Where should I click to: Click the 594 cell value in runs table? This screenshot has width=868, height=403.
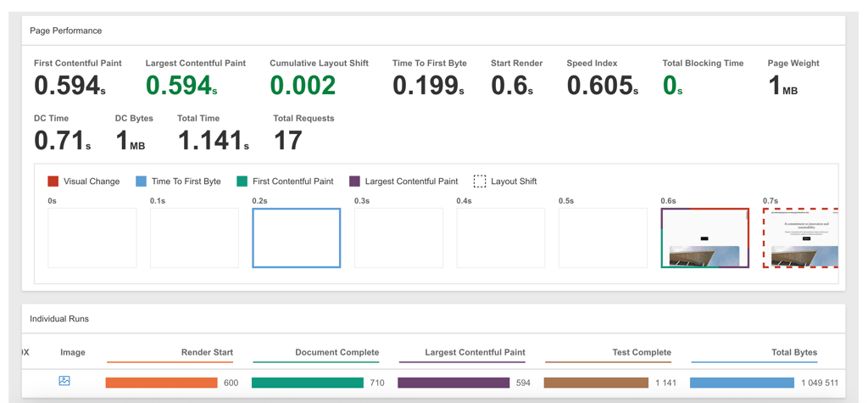[x=522, y=383]
